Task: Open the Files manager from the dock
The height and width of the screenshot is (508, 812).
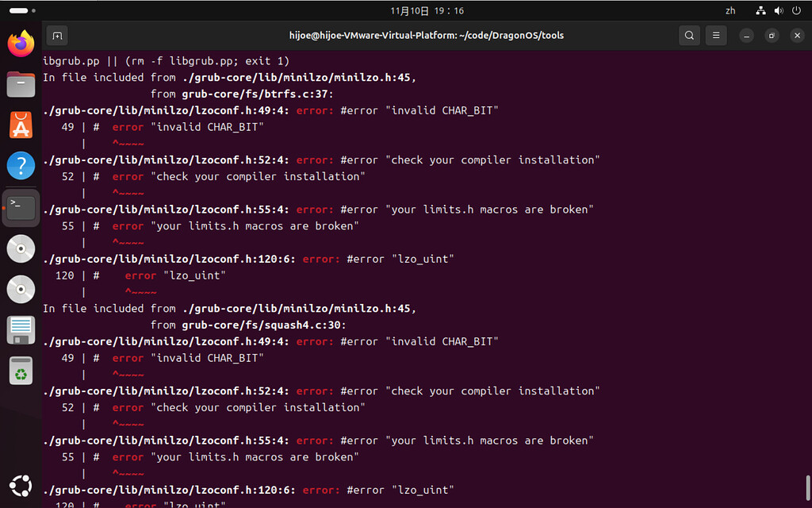Action: tap(20, 83)
